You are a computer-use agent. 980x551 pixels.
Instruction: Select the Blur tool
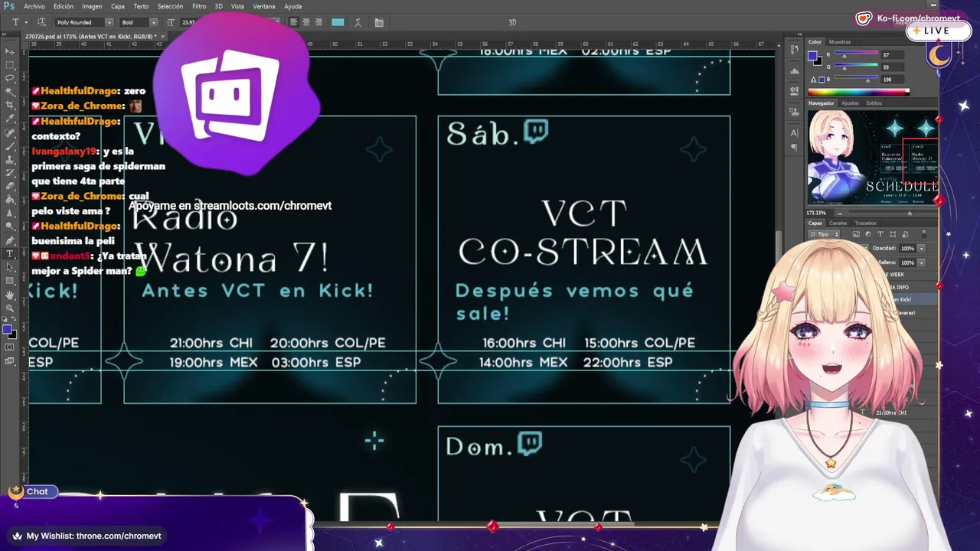[x=10, y=214]
